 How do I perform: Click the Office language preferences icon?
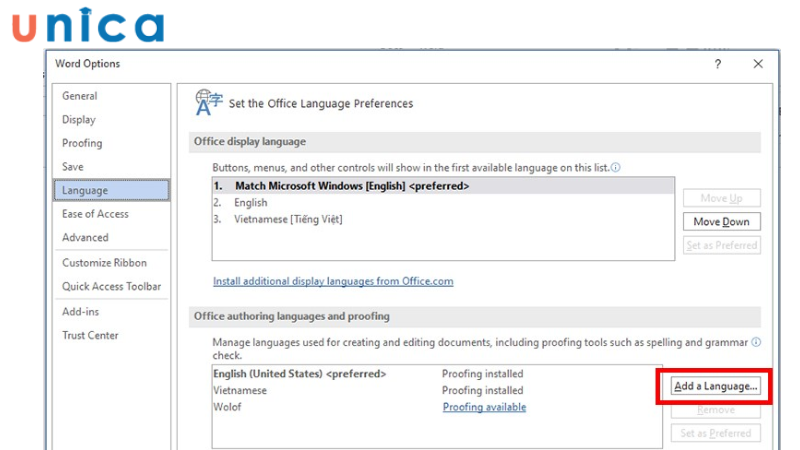pyautogui.click(x=209, y=103)
